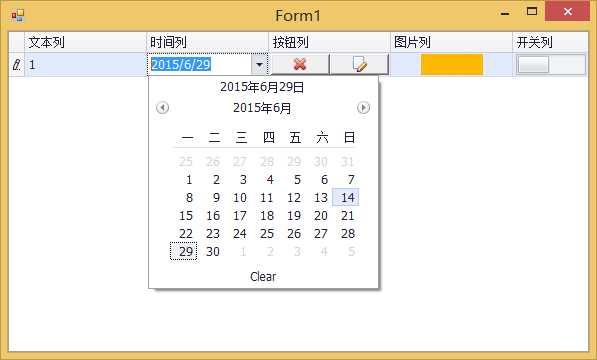Go to previous month in calendar
The image size is (597, 360).
163,108
